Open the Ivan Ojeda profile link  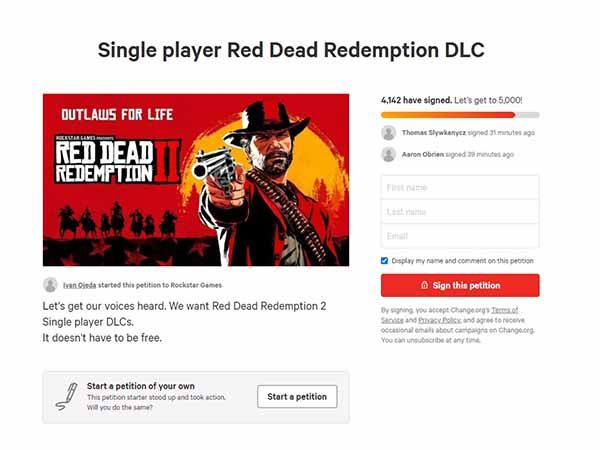tap(80, 285)
